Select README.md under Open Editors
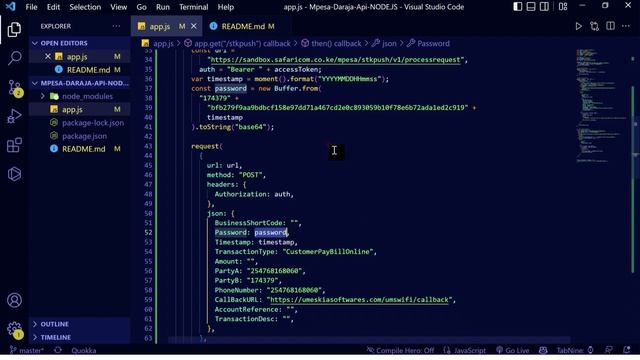 [80, 70]
